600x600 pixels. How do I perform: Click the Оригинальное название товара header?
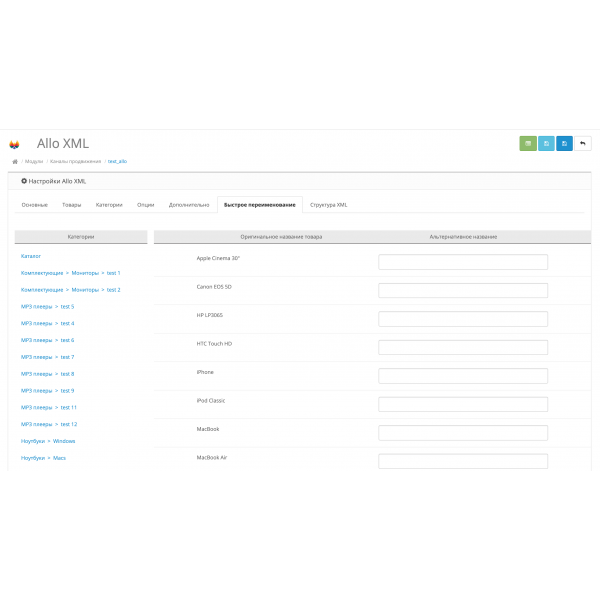281,237
